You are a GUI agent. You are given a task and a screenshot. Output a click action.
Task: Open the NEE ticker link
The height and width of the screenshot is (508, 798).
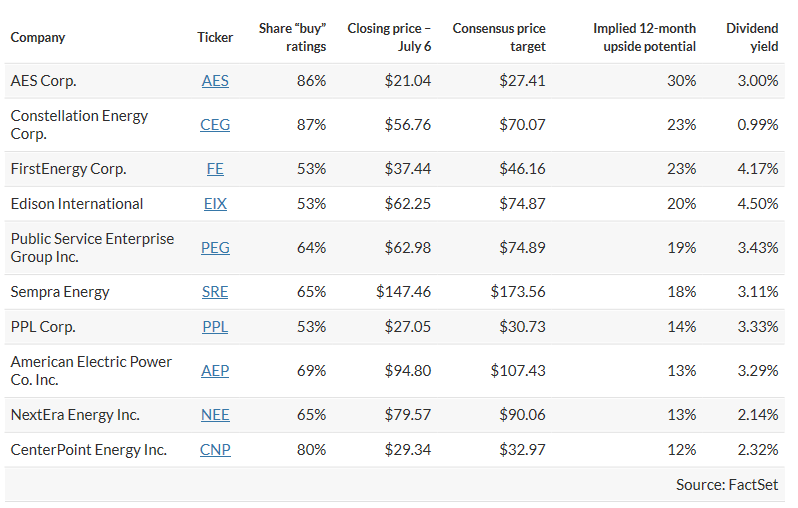point(215,415)
